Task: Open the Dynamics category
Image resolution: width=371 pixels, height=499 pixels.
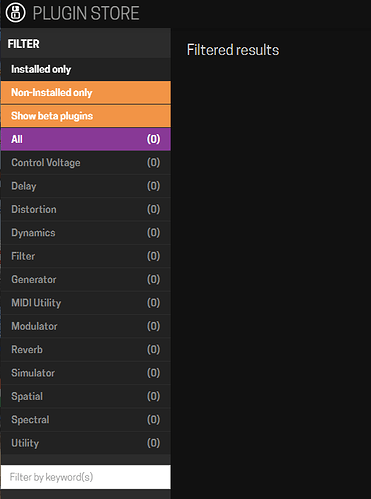Action: [86, 233]
